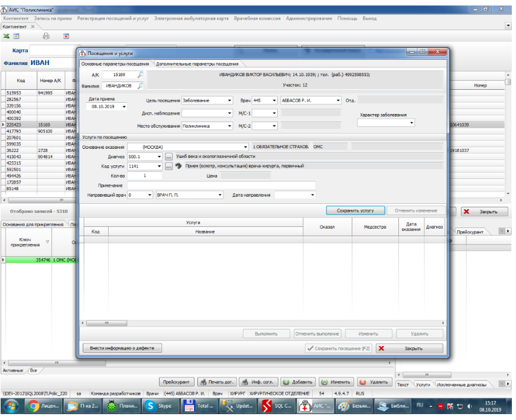Open the АББАСОВ Р. И. doctor dropdown
This screenshot has width=516, height=420.
[338, 100]
